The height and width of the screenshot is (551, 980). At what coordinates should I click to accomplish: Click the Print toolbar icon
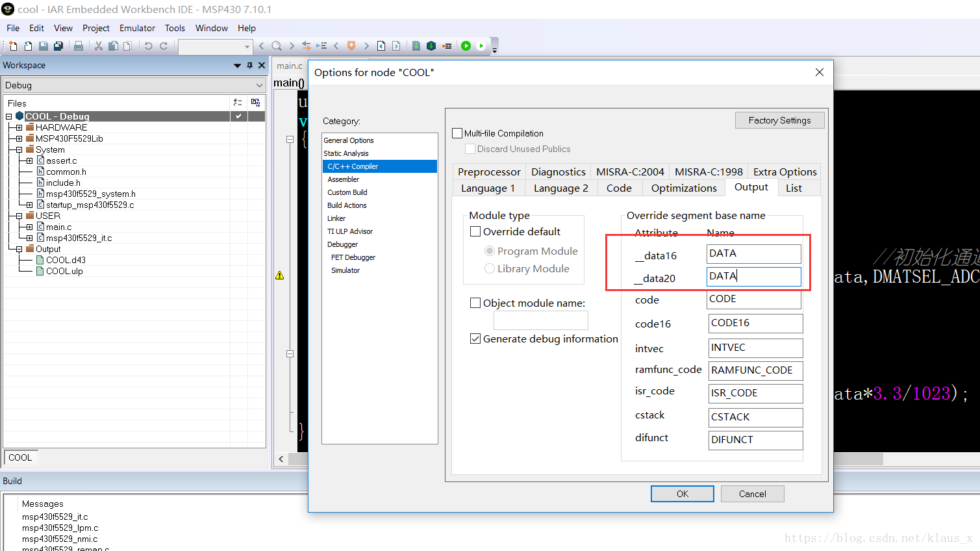point(79,46)
